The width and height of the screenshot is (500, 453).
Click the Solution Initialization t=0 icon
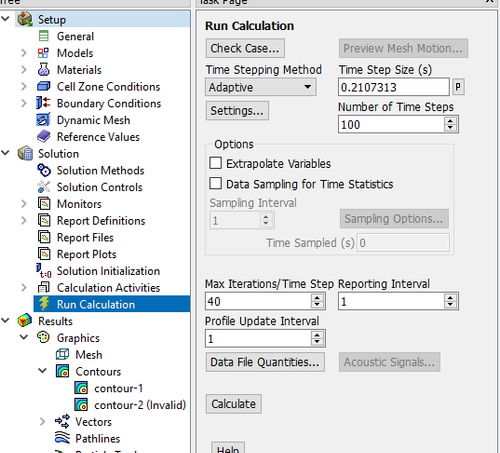pos(44,271)
